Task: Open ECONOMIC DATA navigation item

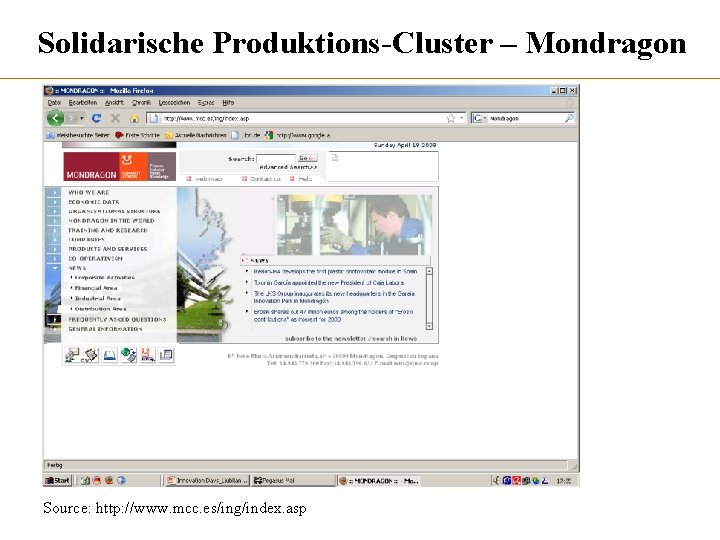Action: 94,202
